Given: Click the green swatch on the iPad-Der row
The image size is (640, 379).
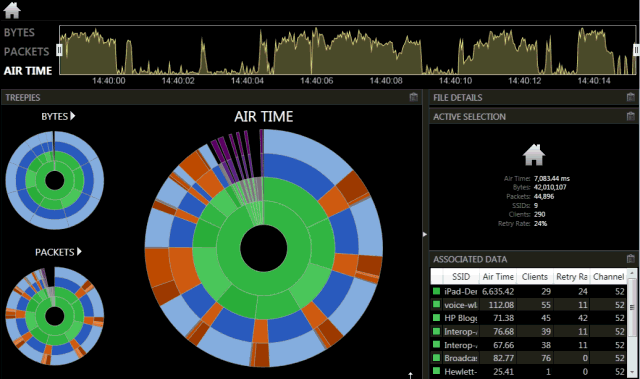Looking at the screenshot, I should (x=436, y=291).
